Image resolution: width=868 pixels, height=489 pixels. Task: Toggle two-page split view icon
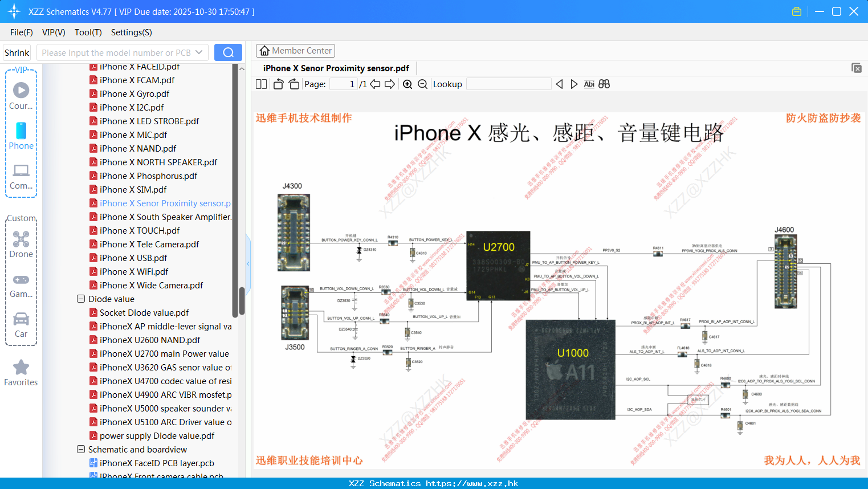pyautogui.click(x=261, y=84)
